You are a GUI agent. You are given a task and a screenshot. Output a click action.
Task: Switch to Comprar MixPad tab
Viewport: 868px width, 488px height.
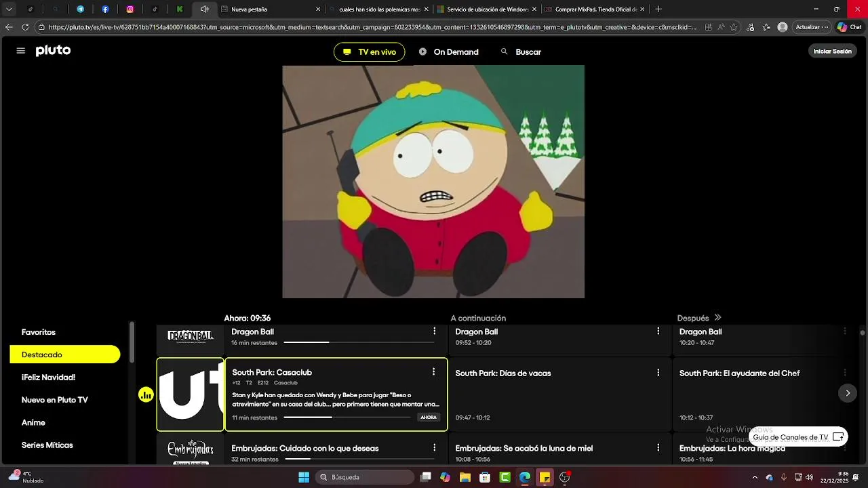[595, 9]
